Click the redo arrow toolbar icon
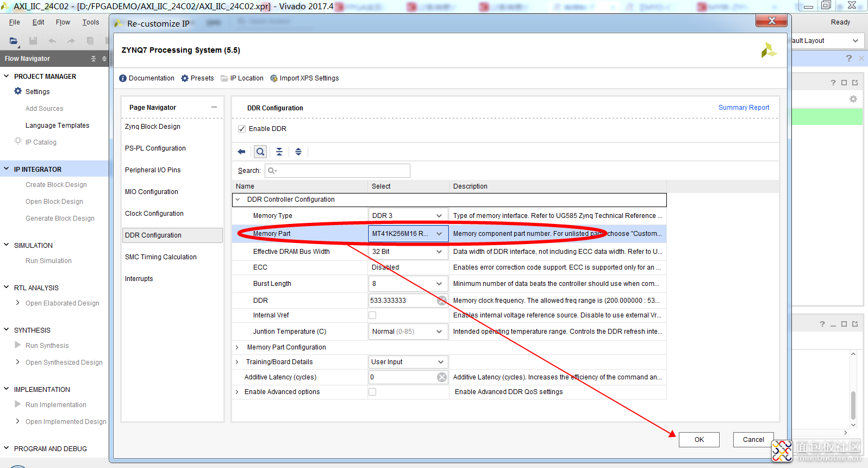Image resolution: width=868 pixels, height=468 pixels. (x=71, y=41)
